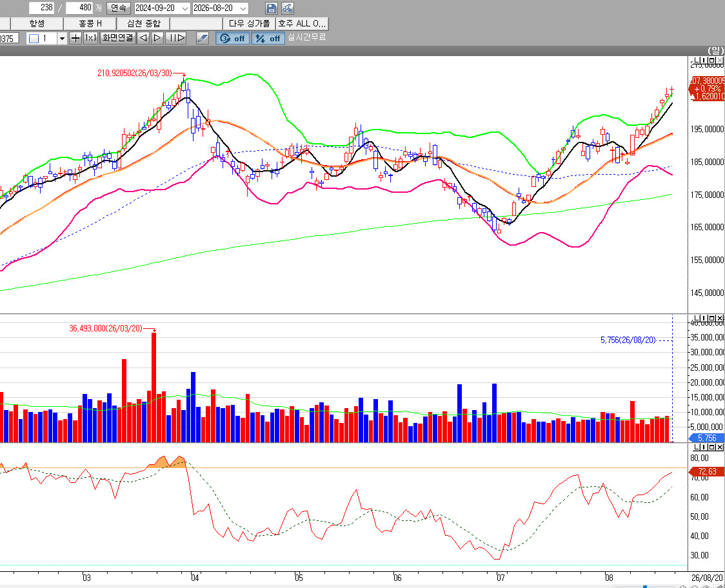Open the chart settings hammer-wrench icon
This screenshot has width=725, height=588.
[x=288, y=8]
